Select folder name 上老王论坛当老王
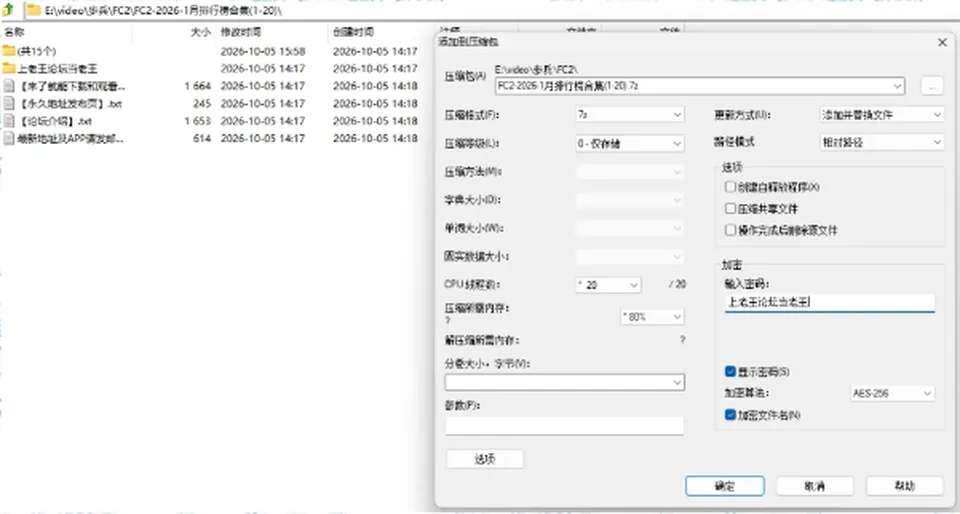This screenshot has height=514, width=960. click(x=58, y=68)
